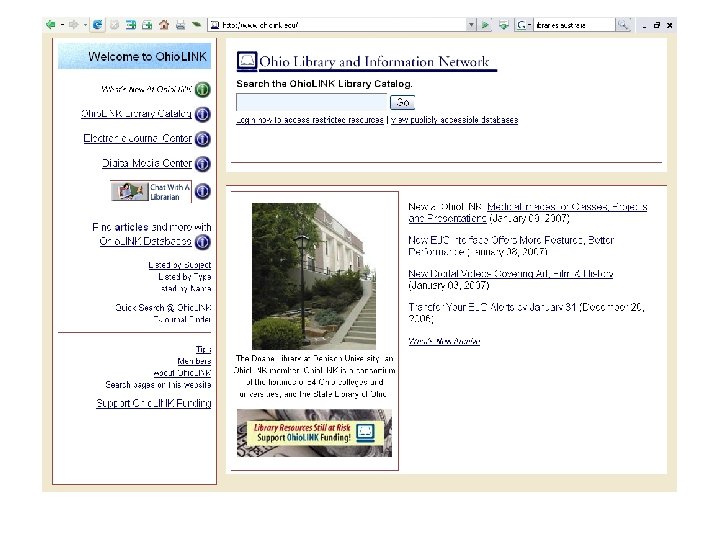Click the green down-arrow icon right of Go
The width and height of the screenshot is (720, 540).
click(504, 25)
